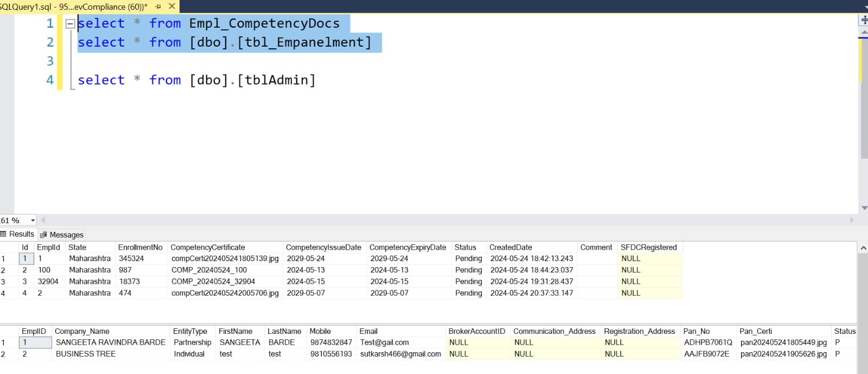Switch to the Messages tab

[x=62, y=234]
